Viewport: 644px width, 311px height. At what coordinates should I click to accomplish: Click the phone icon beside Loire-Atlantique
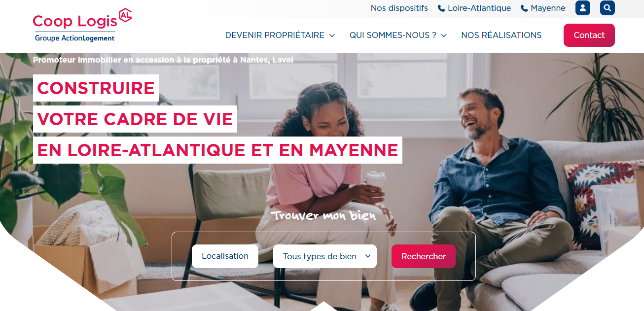(x=441, y=8)
